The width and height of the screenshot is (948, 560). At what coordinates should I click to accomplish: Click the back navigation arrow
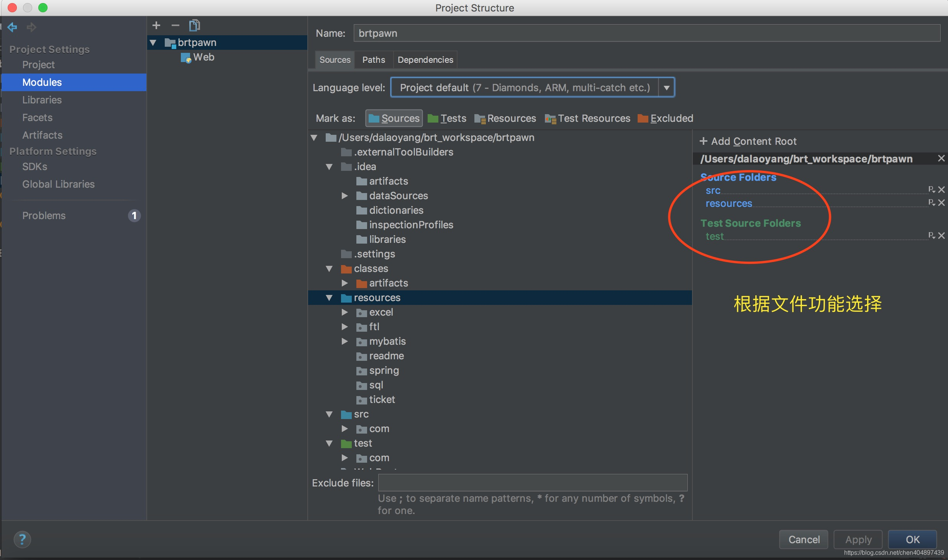[12, 27]
